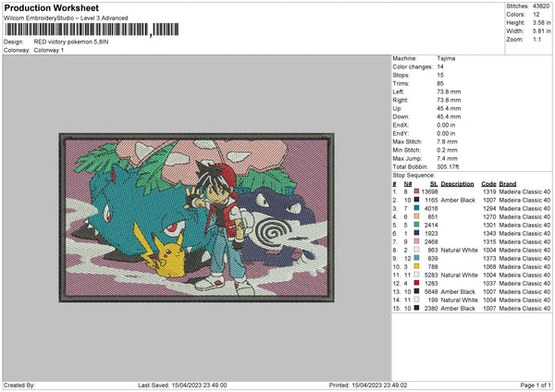Click Amber Black description in row 2
The width and height of the screenshot is (555, 392).
click(458, 201)
